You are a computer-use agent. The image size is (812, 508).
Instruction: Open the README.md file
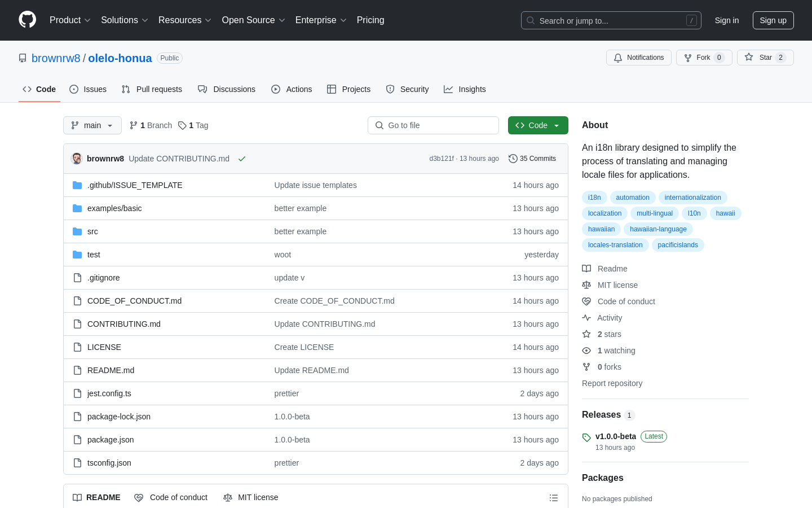tap(111, 370)
